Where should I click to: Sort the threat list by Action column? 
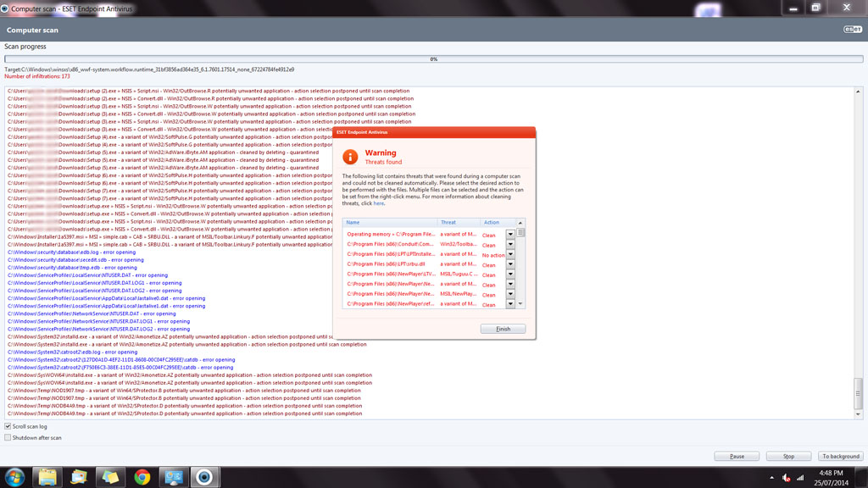tap(498, 223)
